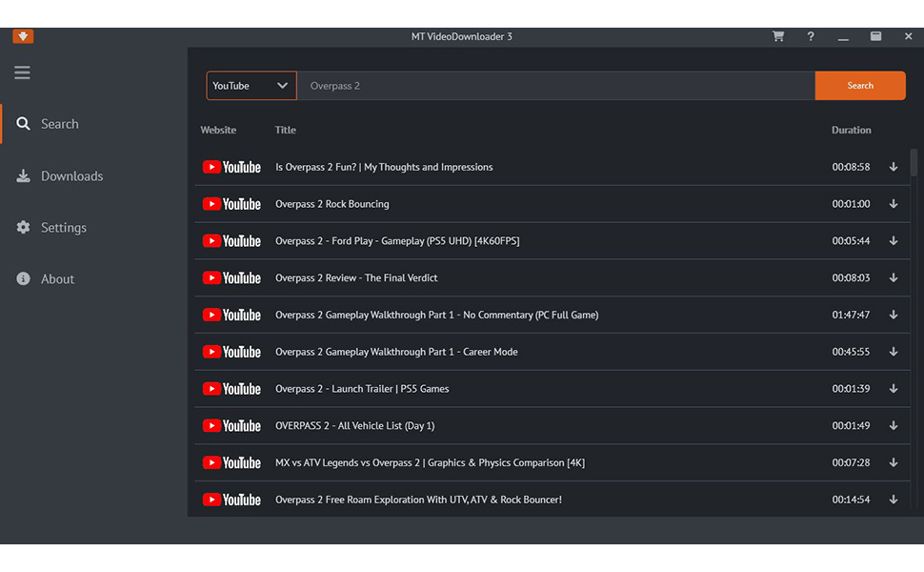Viewport: 924px width, 572px height.
Task: Click the info icon beside About
Action: click(23, 279)
